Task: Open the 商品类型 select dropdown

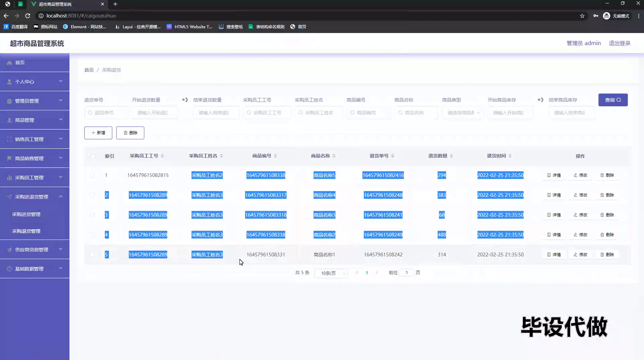Action: tap(463, 113)
